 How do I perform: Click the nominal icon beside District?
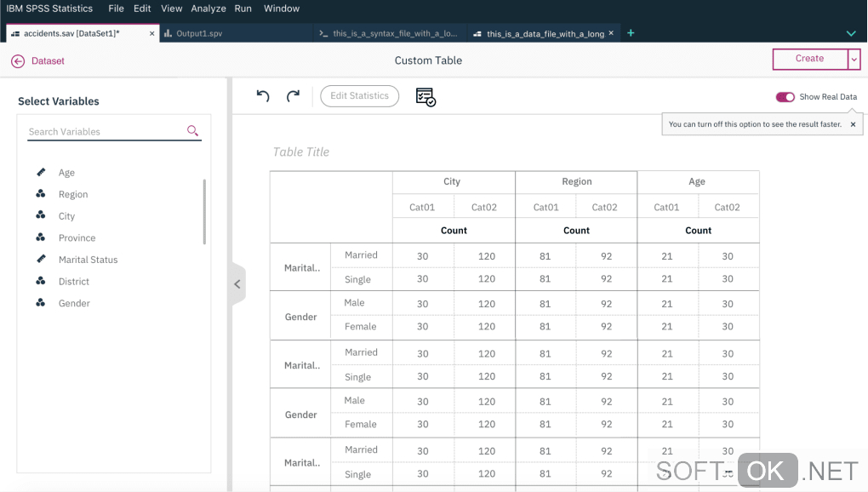[40, 281]
